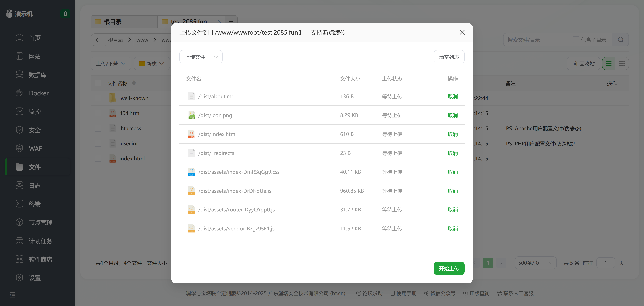Open the 500条/页 page size dropdown
The height and width of the screenshot is (306, 644).
click(x=535, y=263)
